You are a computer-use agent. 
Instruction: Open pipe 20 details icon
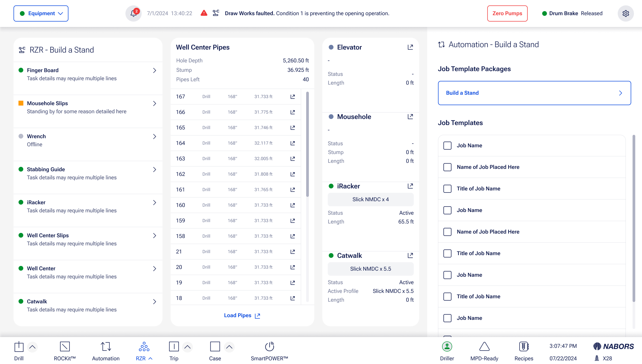(293, 267)
